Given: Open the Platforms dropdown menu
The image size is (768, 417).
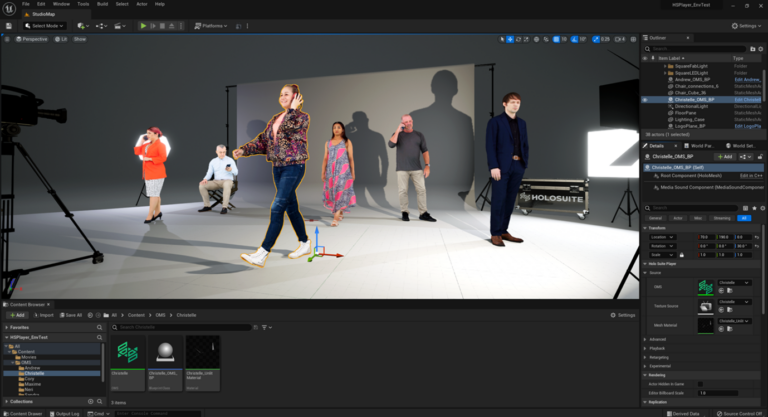Looking at the screenshot, I should 210,25.
